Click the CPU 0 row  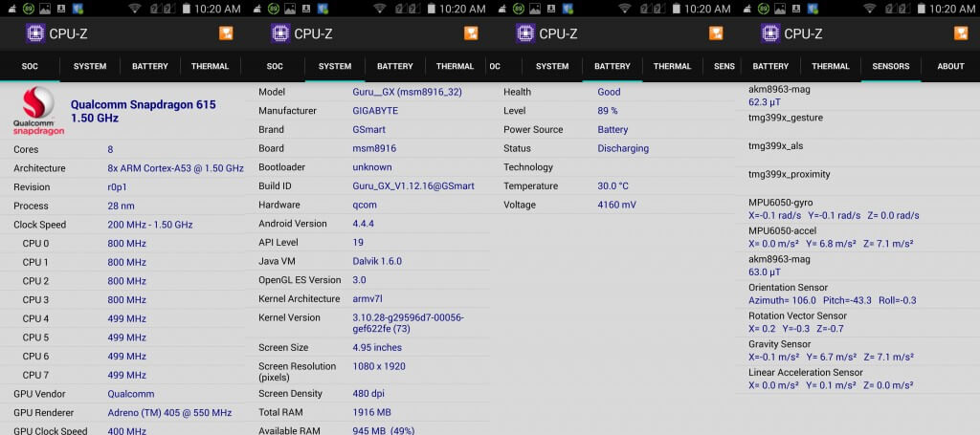[x=122, y=244]
